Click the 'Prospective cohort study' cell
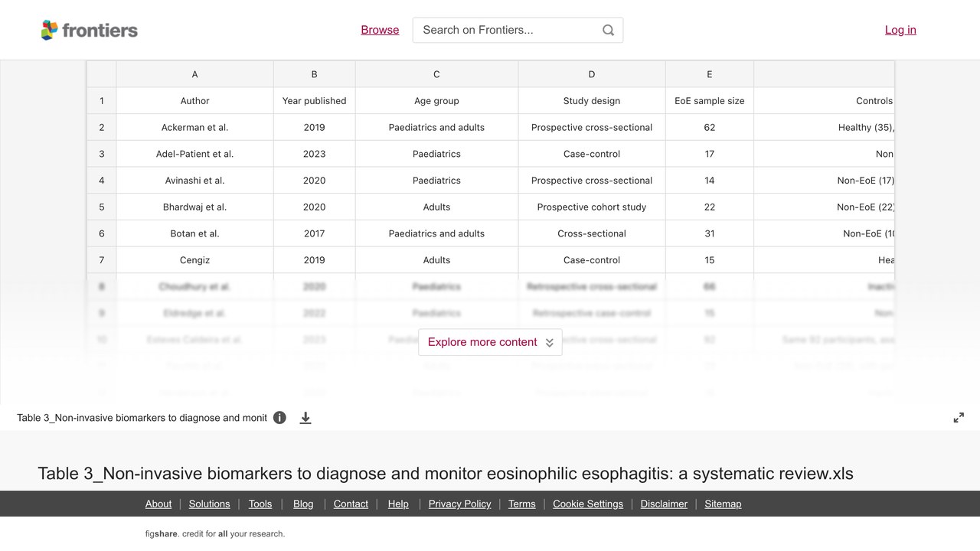Viewport: 980px width, 551px height. point(592,207)
